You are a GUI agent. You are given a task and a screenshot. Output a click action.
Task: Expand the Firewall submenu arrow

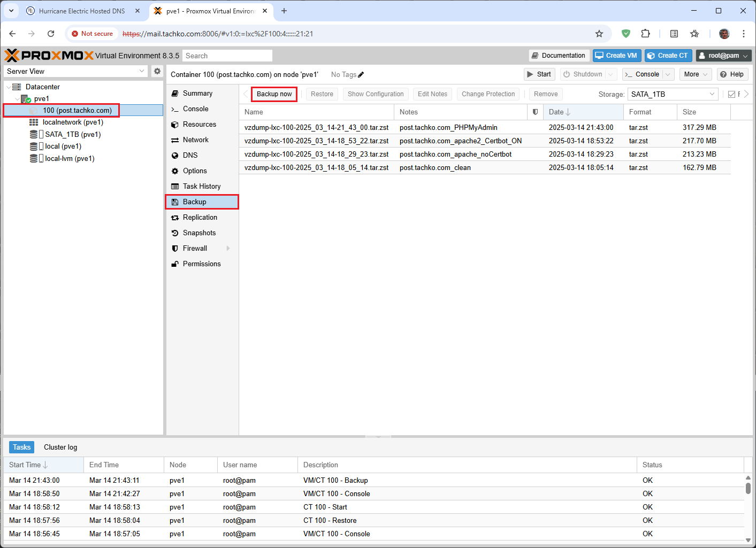click(x=228, y=248)
